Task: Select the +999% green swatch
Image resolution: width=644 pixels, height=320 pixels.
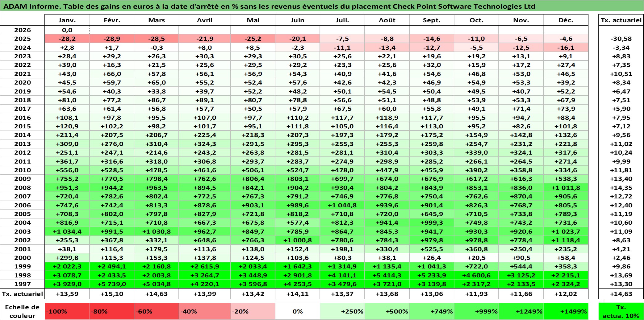Action: coord(476,311)
